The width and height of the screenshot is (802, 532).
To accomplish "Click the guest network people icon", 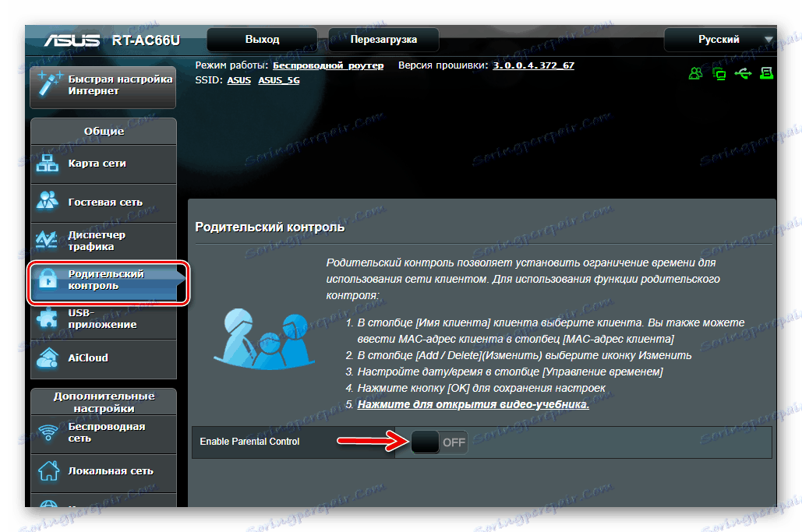I will [x=48, y=201].
